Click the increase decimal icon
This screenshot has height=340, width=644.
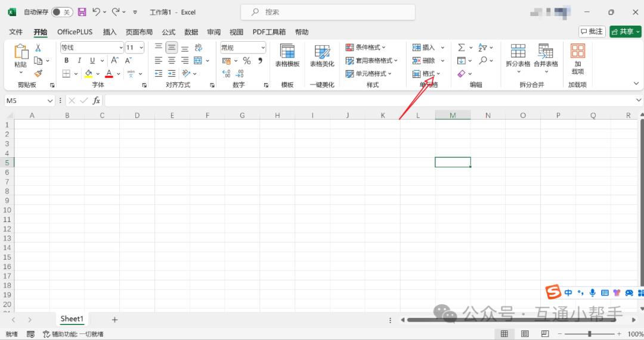(227, 73)
